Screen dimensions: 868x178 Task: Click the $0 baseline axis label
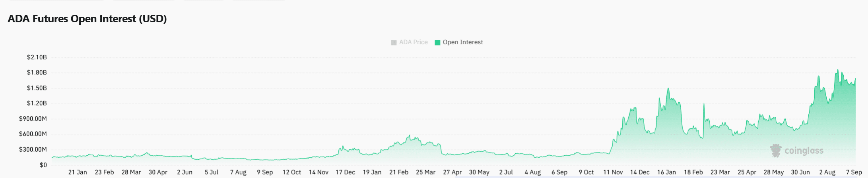[x=43, y=165]
